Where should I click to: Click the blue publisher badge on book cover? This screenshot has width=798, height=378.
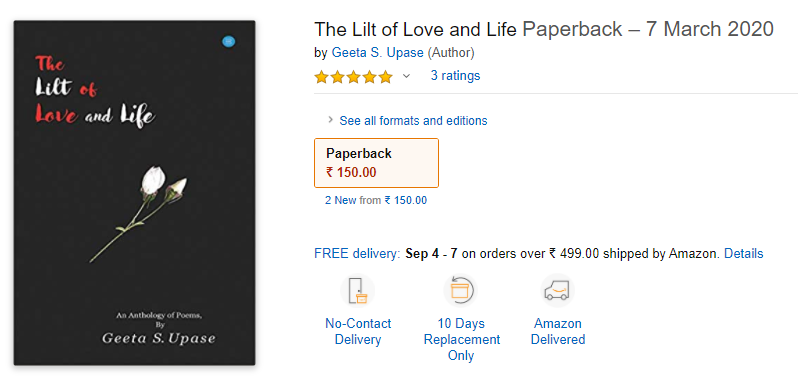pyautogui.click(x=229, y=43)
